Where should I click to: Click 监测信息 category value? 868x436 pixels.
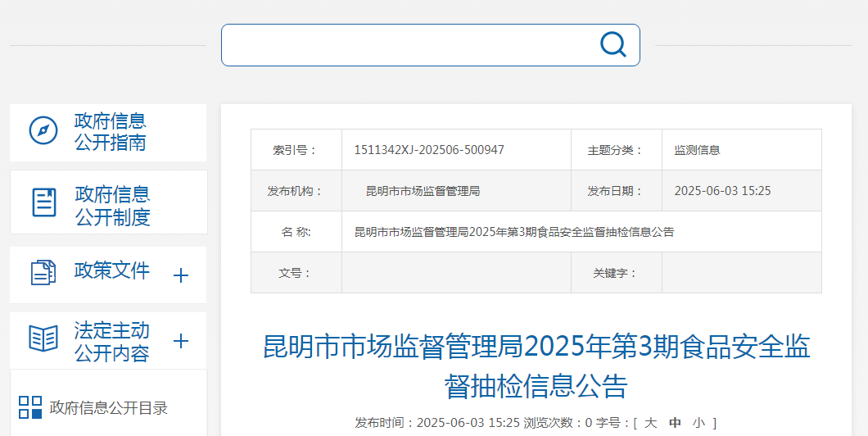pos(697,150)
